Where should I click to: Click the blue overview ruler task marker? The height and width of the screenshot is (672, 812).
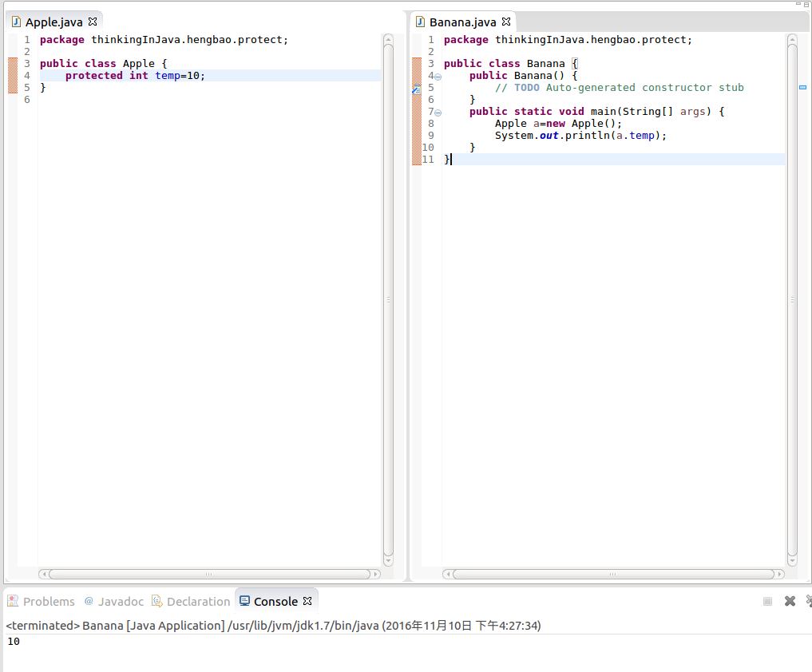point(802,88)
